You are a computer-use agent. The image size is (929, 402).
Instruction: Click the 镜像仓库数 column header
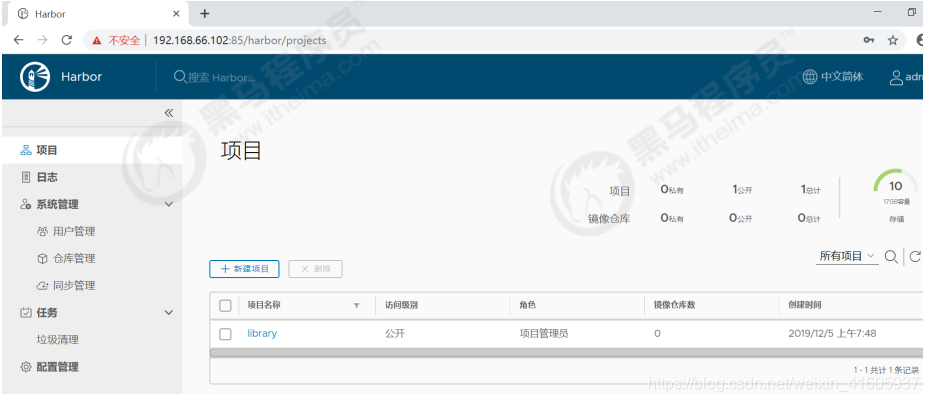[674, 305]
